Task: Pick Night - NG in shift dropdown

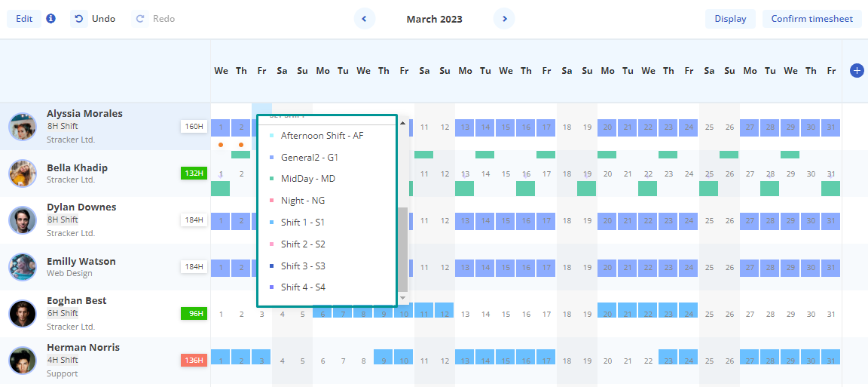Action: click(x=302, y=201)
